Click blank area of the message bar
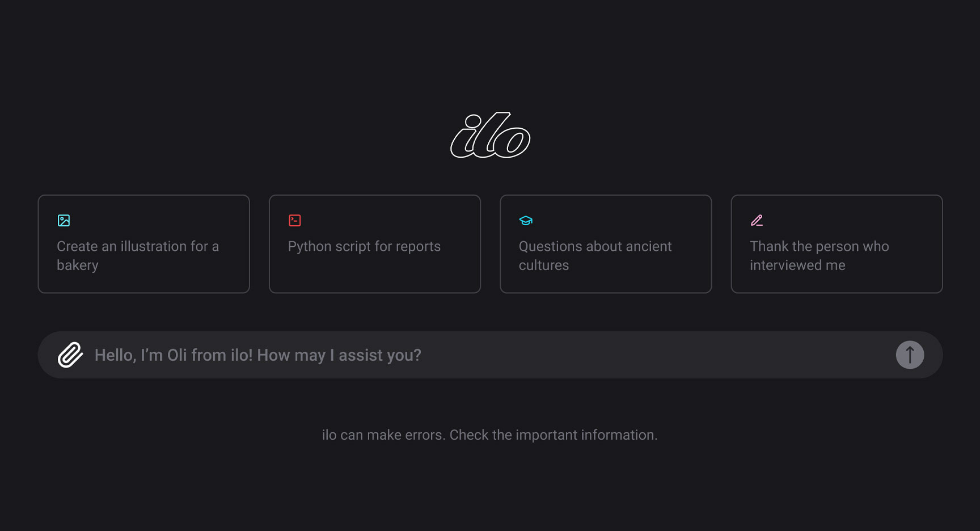This screenshot has width=980, height=531. pyautogui.click(x=652, y=355)
